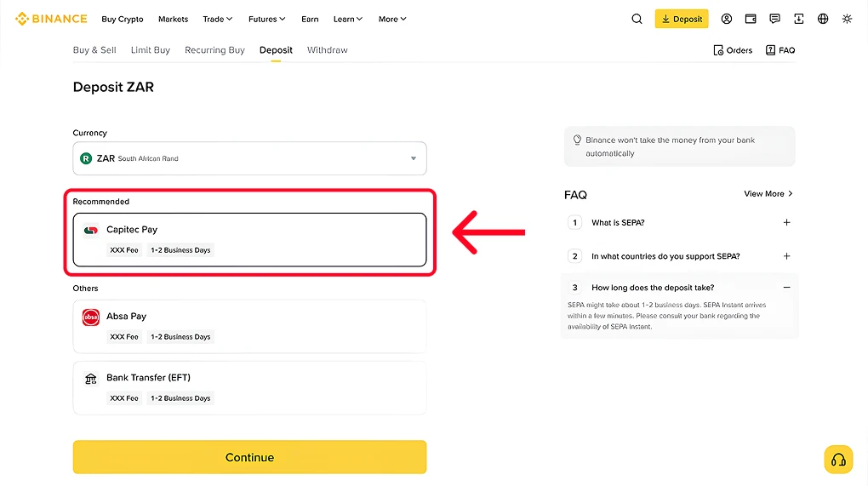The height and width of the screenshot is (486, 868).
Task: Open the wallet icon in header
Action: [x=751, y=19]
